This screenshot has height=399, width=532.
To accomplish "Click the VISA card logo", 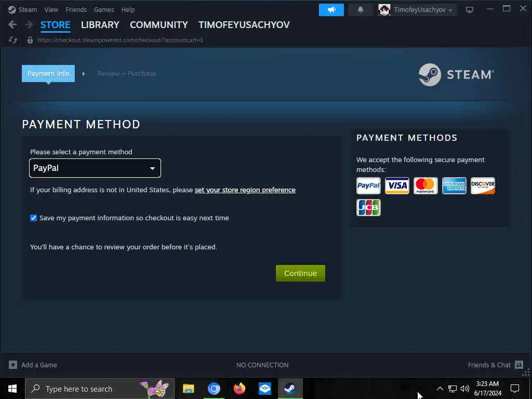I will pyautogui.click(x=397, y=185).
